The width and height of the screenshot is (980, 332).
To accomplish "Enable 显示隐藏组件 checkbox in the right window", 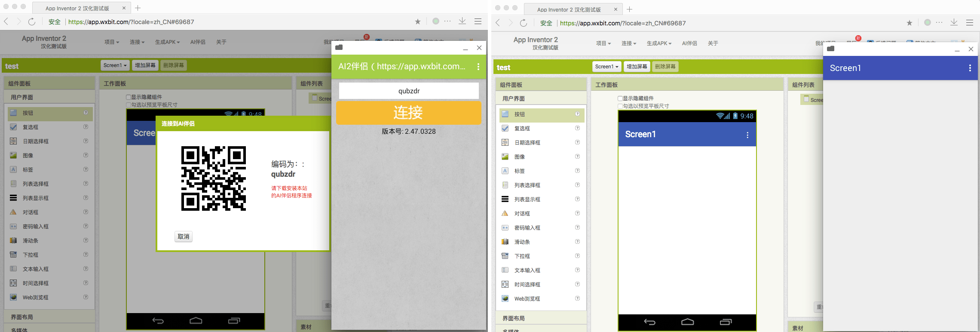I will click(620, 98).
